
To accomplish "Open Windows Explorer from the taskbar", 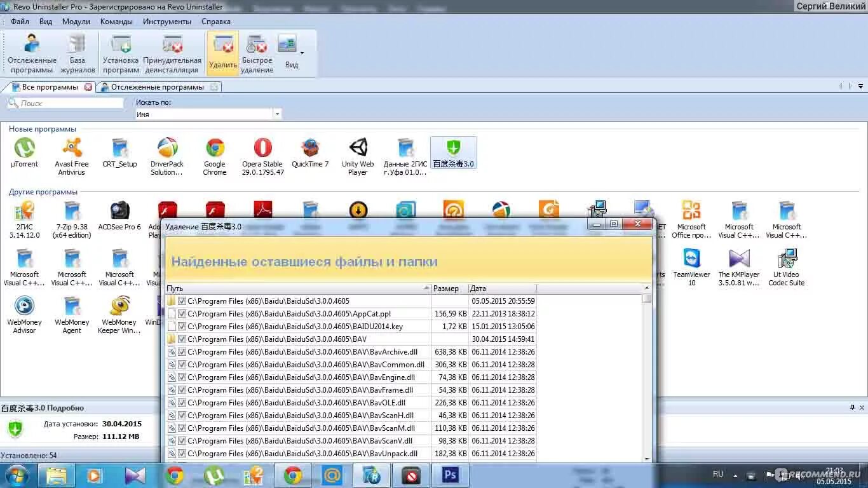I will tap(57, 475).
